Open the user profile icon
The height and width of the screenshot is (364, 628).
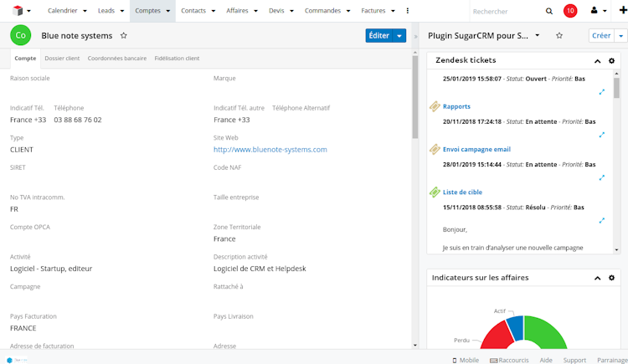tap(594, 11)
